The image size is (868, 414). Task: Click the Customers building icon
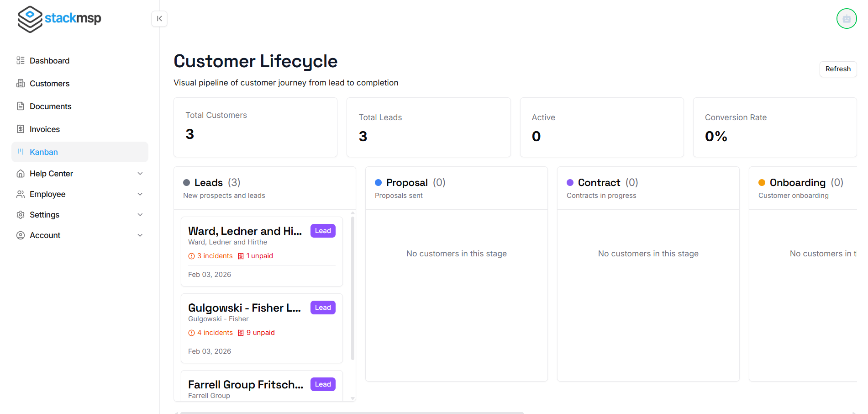[21, 84]
